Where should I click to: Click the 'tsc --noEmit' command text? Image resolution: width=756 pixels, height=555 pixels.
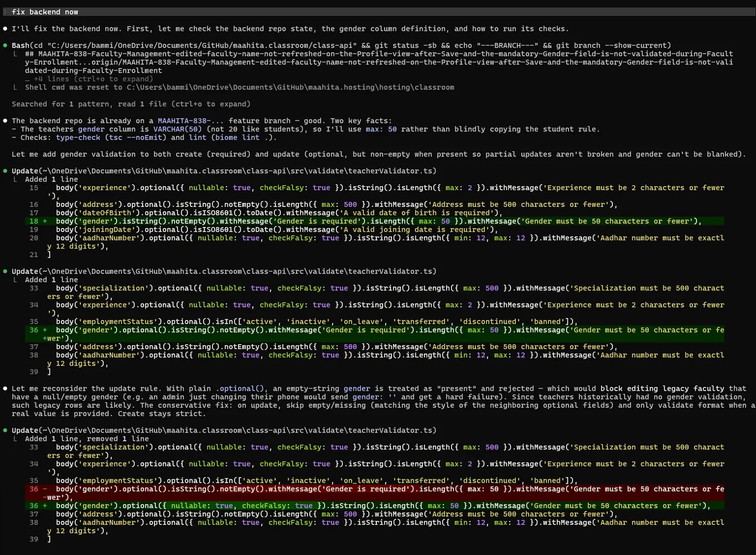(x=136, y=137)
